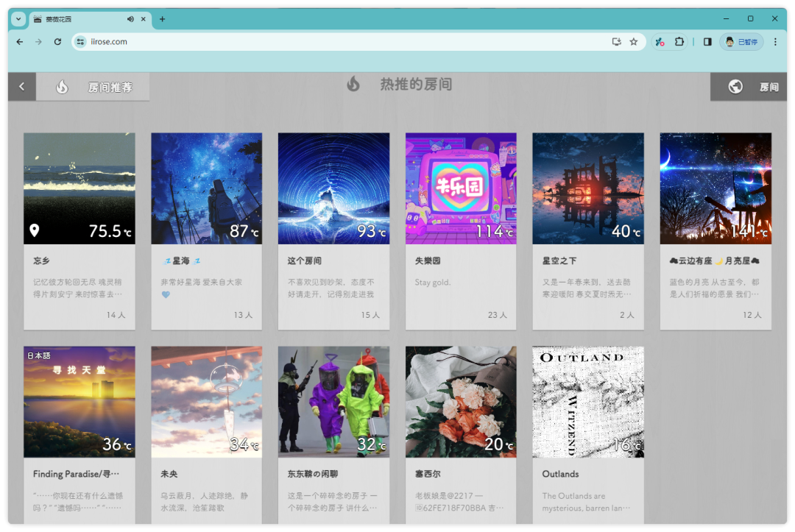Select the 蔷薇花园 browser tab
The width and height of the screenshot is (795, 532).
pyautogui.click(x=90, y=18)
